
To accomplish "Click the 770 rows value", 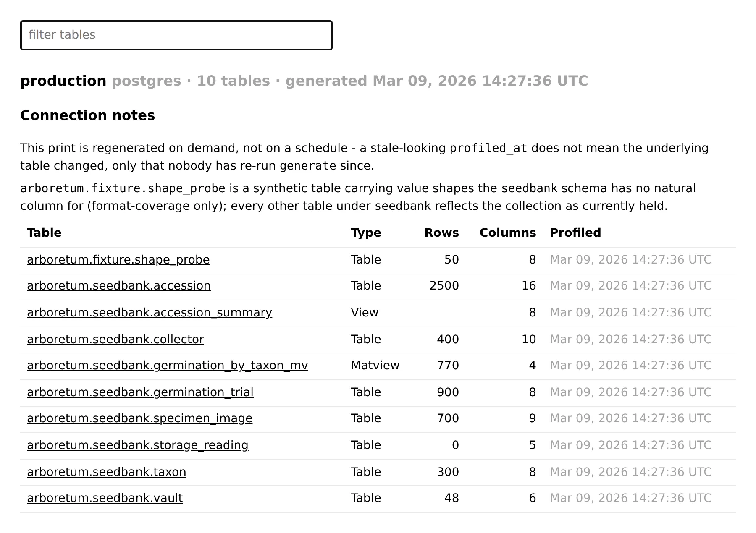I will (448, 366).
